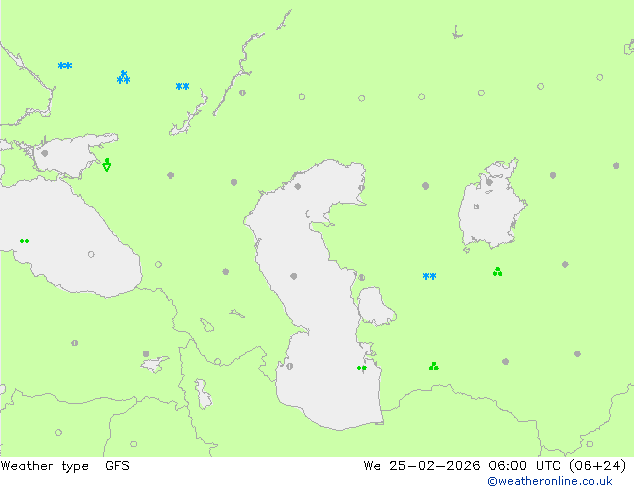
Task: Click the green triple-dot rain symbol south of the Aral Sea
Action: (497, 272)
